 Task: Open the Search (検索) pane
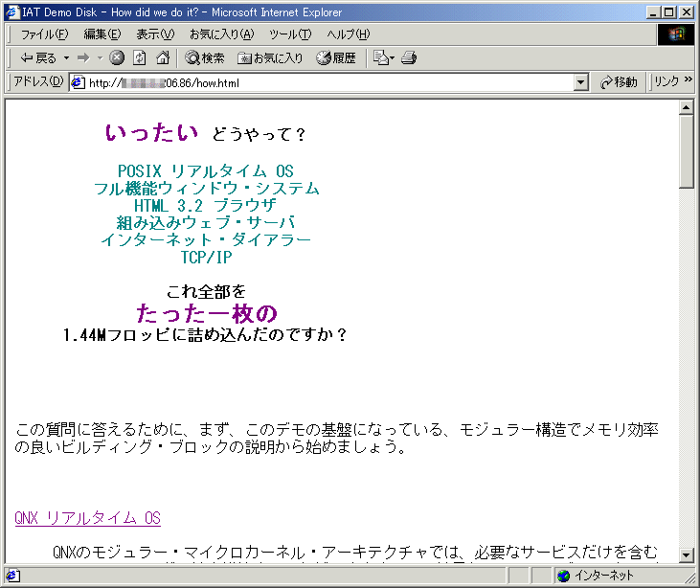click(205, 57)
